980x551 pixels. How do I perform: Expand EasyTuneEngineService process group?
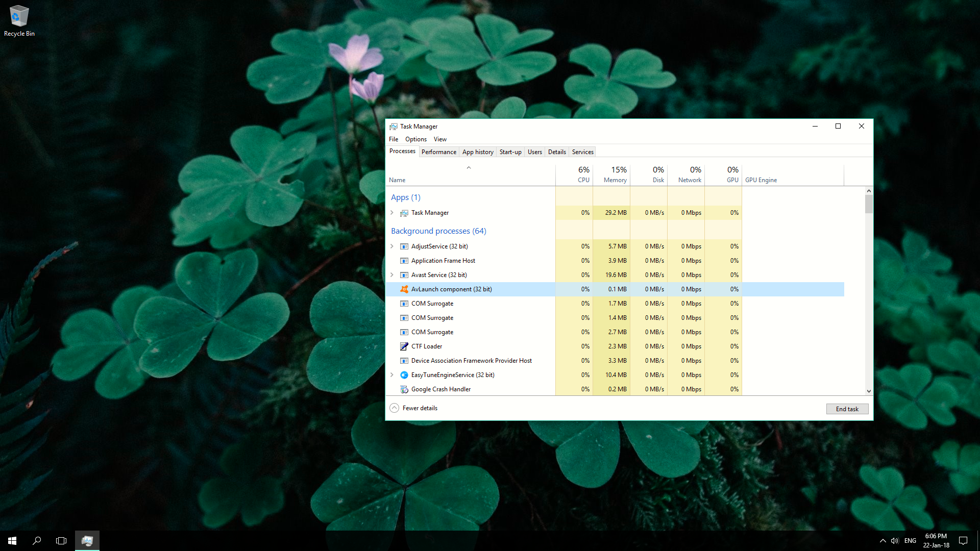(392, 375)
